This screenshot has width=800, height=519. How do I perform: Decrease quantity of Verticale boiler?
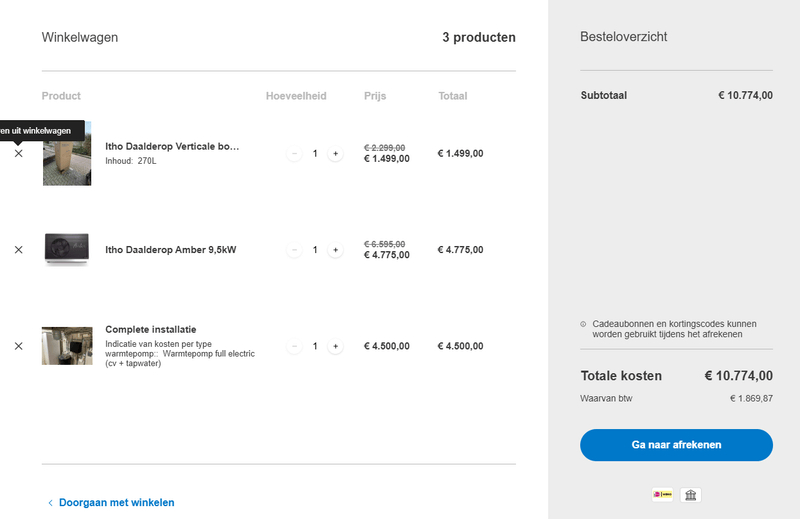[294, 154]
